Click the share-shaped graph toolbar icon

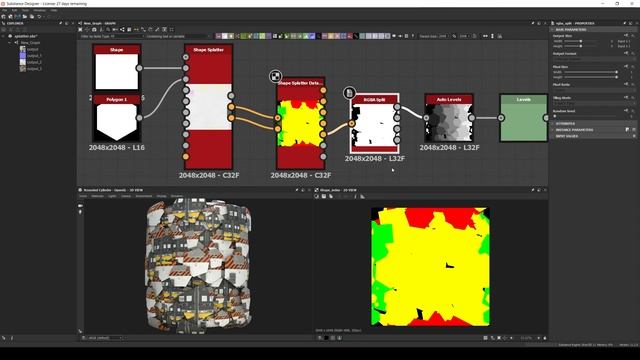click(x=122, y=29)
